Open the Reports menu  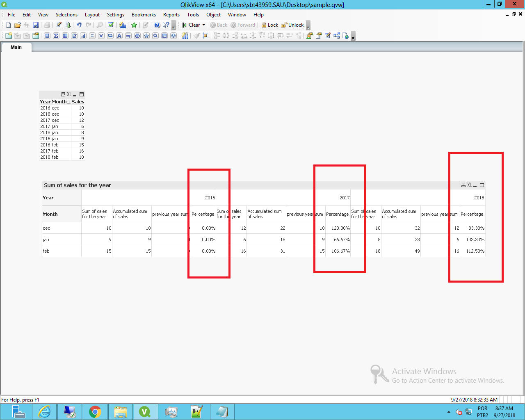click(x=171, y=14)
